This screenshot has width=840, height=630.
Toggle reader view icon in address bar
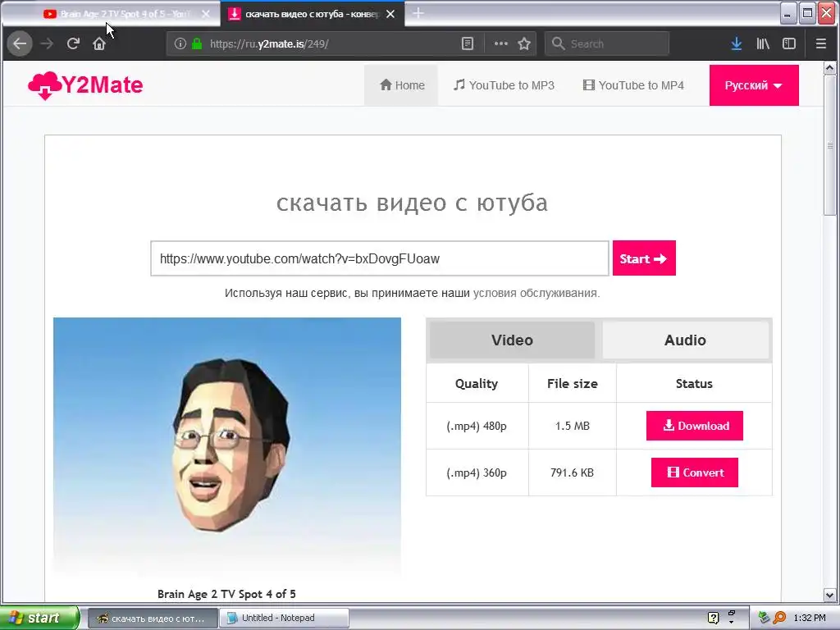tap(468, 44)
